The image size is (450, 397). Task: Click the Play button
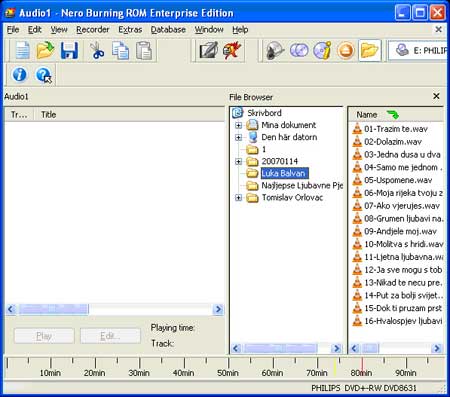click(x=44, y=336)
